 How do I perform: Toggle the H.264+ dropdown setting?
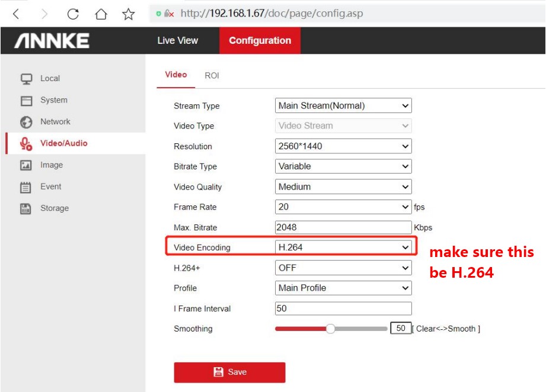[343, 268]
